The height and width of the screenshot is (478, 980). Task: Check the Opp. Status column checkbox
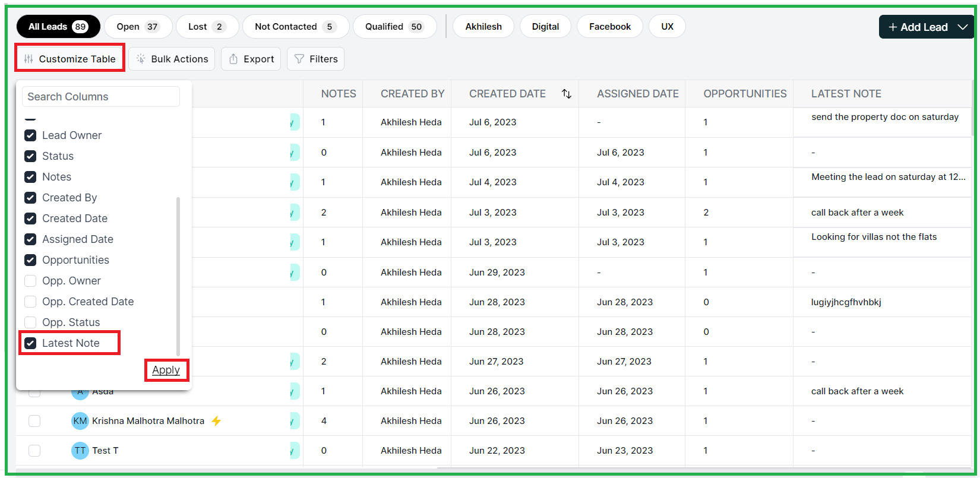30,322
